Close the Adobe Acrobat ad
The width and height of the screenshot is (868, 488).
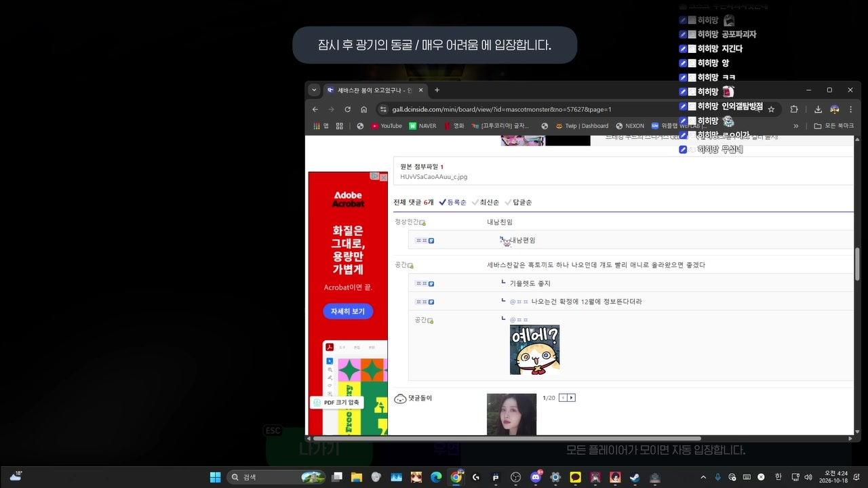coord(383,177)
